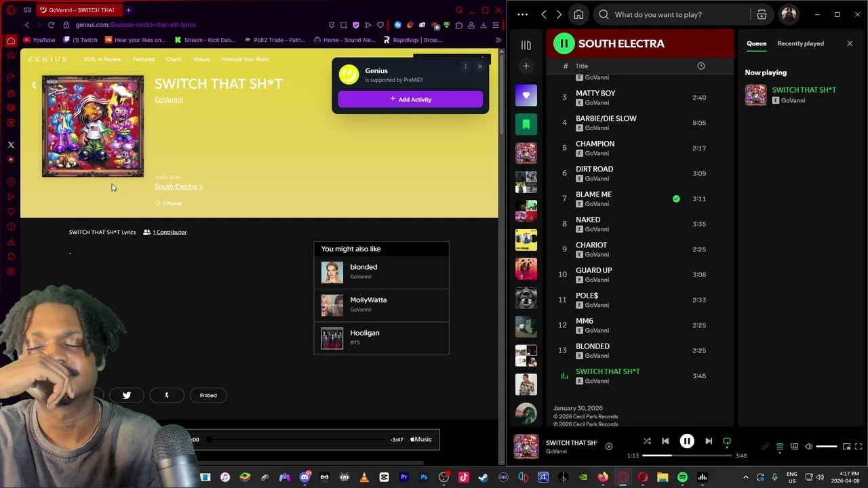Viewport: 868px width, 488px height.
Task: Switch to Recently played tab
Action: (800, 43)
